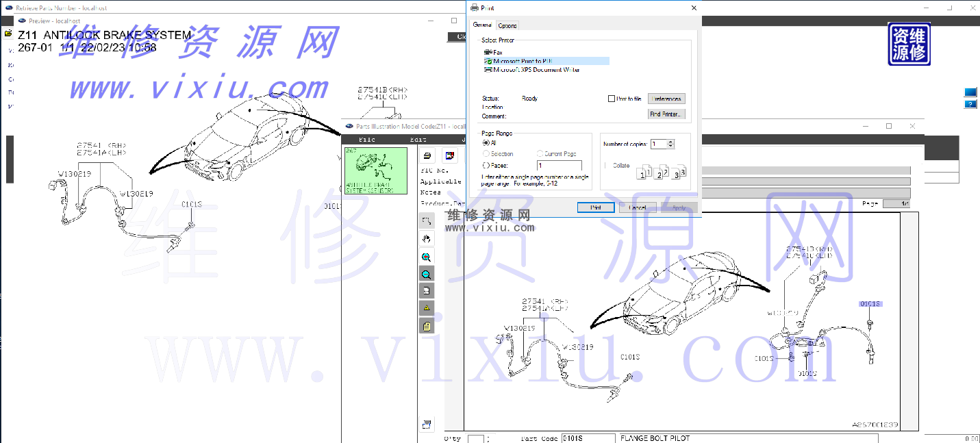Screen dimensions: 980x443
Task: Open the Edit menu in Parts Illustration window
Action: tap(418, 140)
